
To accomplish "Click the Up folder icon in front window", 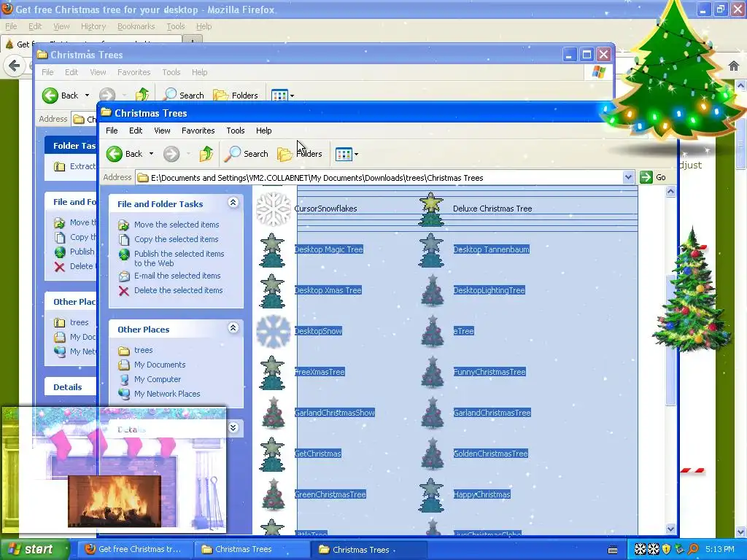I will tap(206, 154).
